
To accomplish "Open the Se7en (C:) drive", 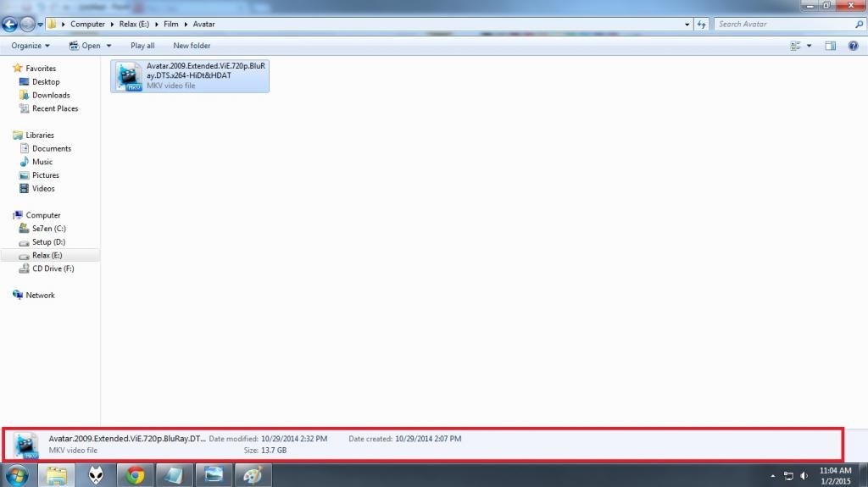I will pyautogui.click(x=48, y=229).
